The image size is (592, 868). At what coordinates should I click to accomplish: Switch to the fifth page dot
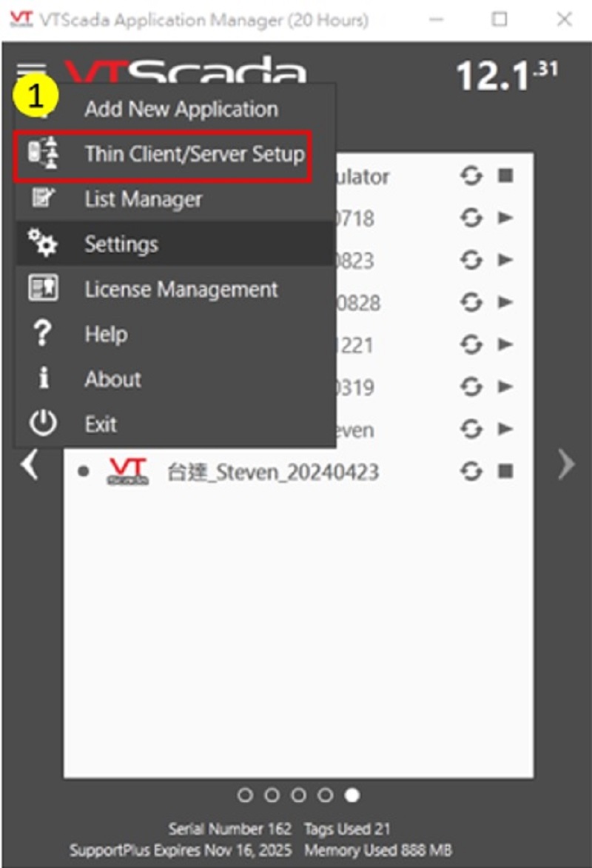point(352,795)
